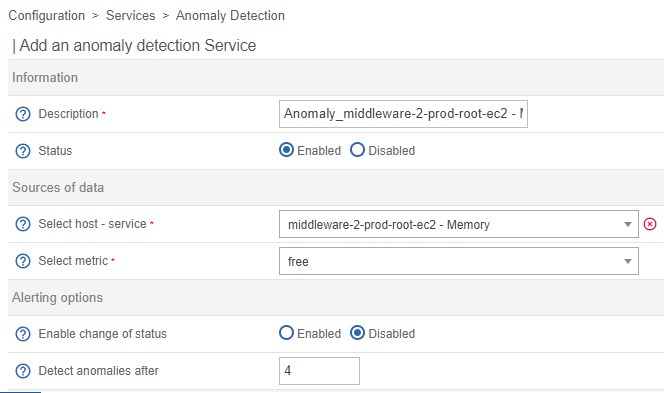Open help icon next to Description
The image size is (664, 393).
23,114
